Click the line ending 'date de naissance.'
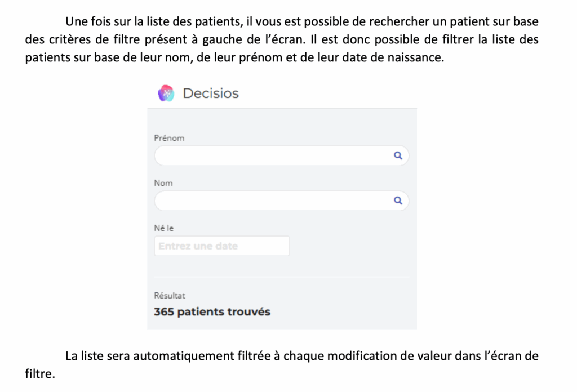The width and height of the screenshot is (577, 392). 234,58
